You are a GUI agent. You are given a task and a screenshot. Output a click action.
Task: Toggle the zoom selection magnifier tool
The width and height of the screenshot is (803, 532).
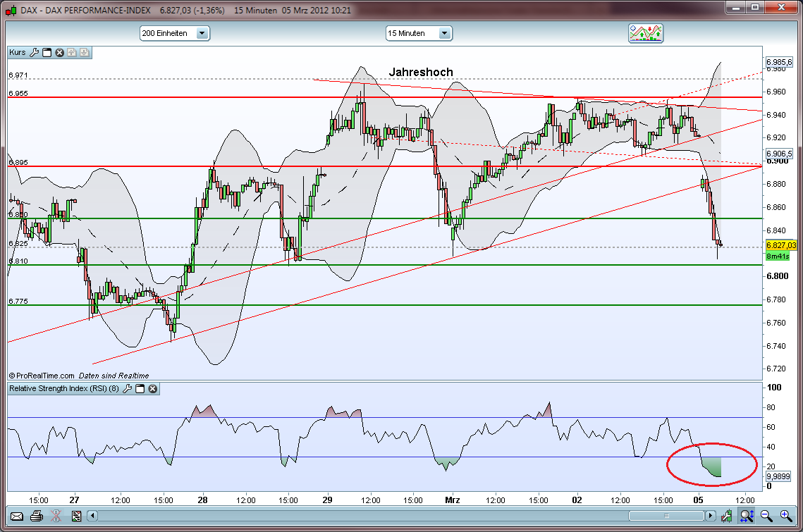click(746, 516)
